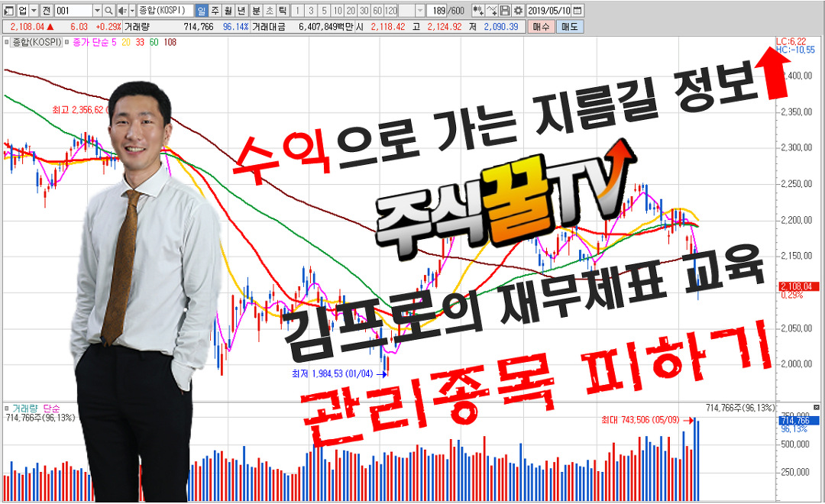Screen dimensions: 825x504
Task: Click the +0.29% change rate value
Action: [108, 26]
